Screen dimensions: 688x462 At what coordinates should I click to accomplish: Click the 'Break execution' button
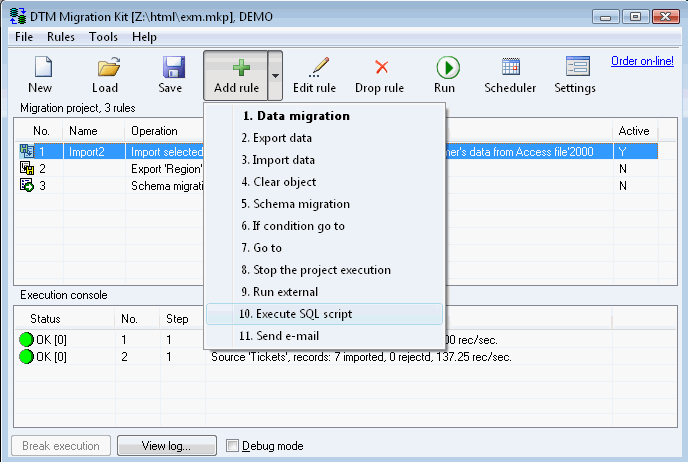[61, 446]
